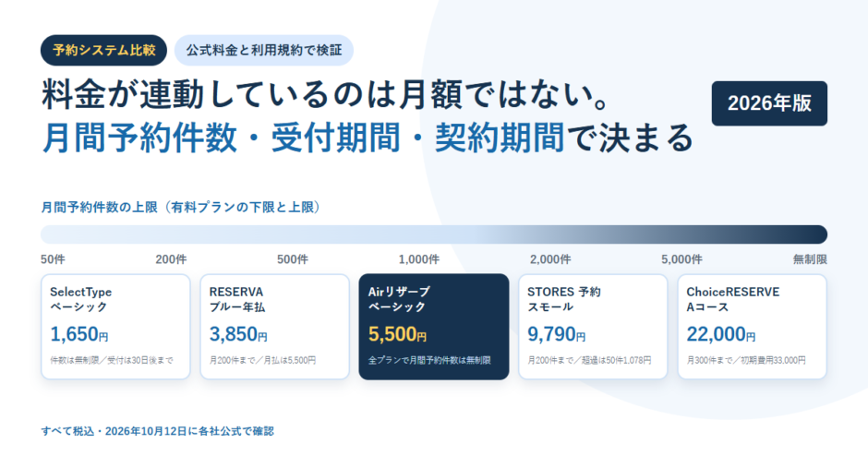This screenshot has width=868, height=456.
Task: Select the STORES 予約 スモール card title
Action: [563, 299]
